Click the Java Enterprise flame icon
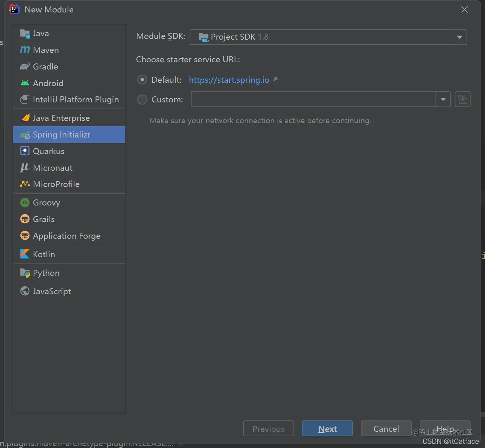Screen dimensions: 485x448 25,118
